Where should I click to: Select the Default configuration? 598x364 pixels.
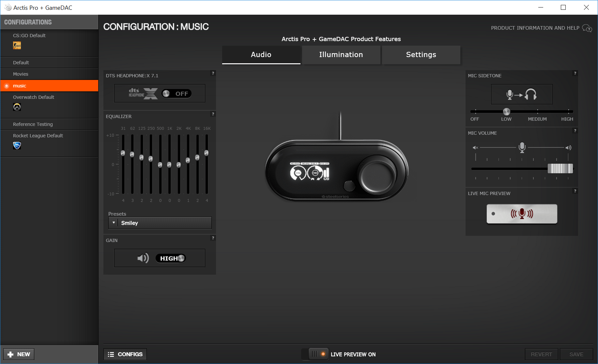coord(49,63)
